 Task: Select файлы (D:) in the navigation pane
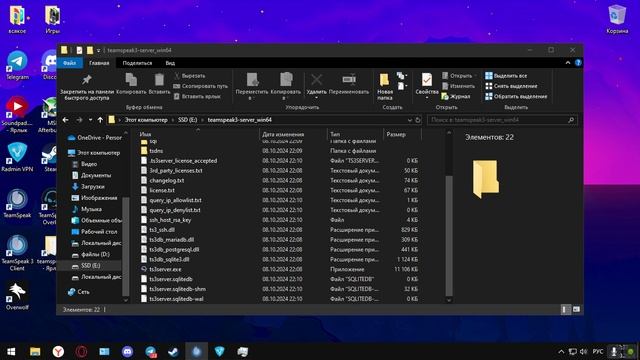pyautogui.click(x=90, y=254)
